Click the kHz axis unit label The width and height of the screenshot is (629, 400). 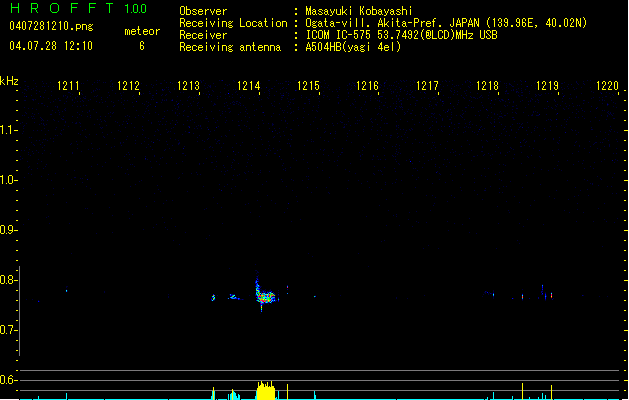pos(9,81)
